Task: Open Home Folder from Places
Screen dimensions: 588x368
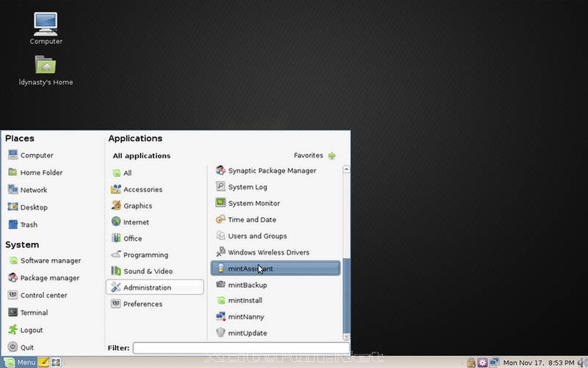Action: [x=35, y=172]
